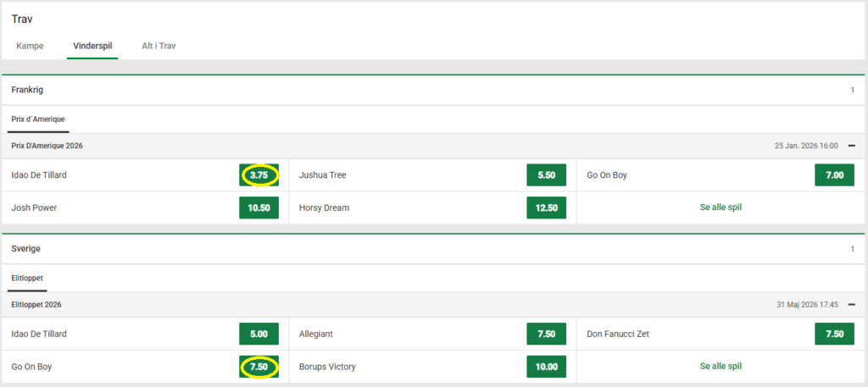This screenshot has width=868, height=387.
Task: Click Idao De Tillard odds 5.00
Action: click(x=259, y=334)
